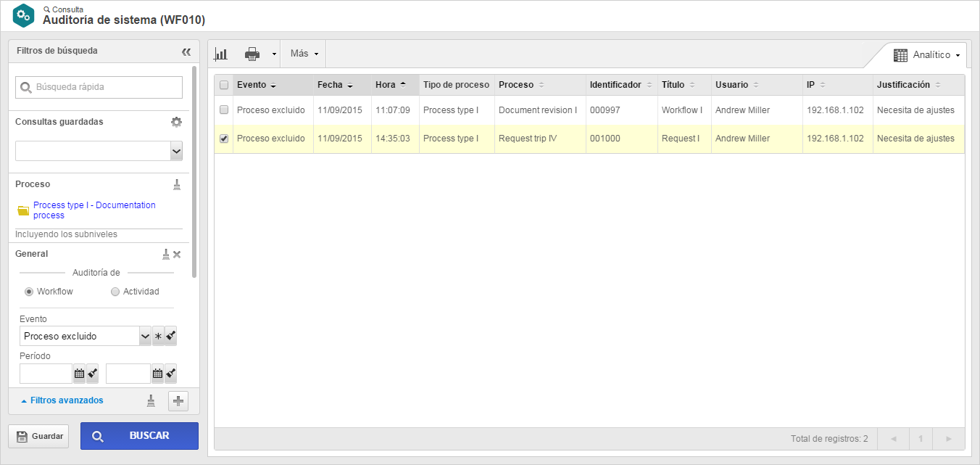
Task: Sort by Proceso column arrows
Action: point(541,86)
